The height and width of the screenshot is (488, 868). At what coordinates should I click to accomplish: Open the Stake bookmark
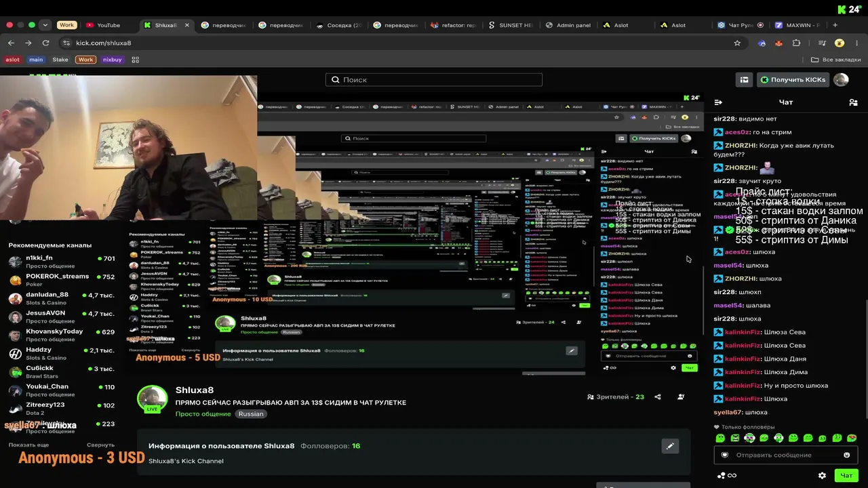[60, 60]
